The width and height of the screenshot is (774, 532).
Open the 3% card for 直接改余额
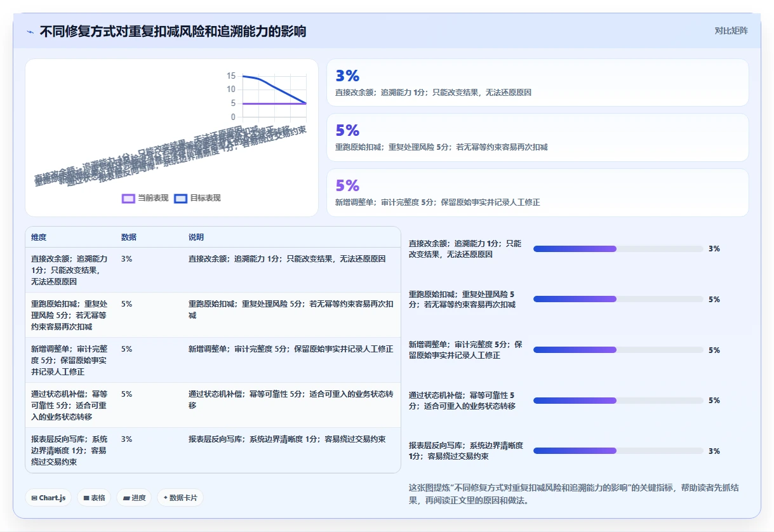point(537,83)
